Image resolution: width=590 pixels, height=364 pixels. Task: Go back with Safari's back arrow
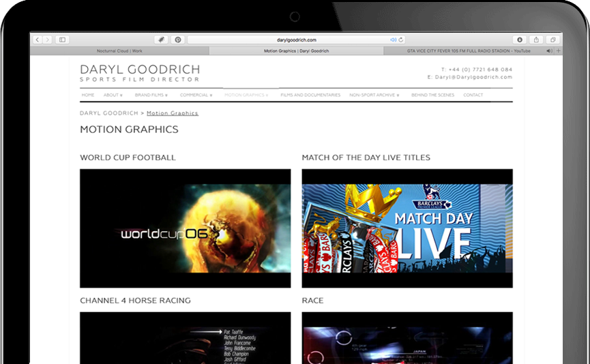38,40
